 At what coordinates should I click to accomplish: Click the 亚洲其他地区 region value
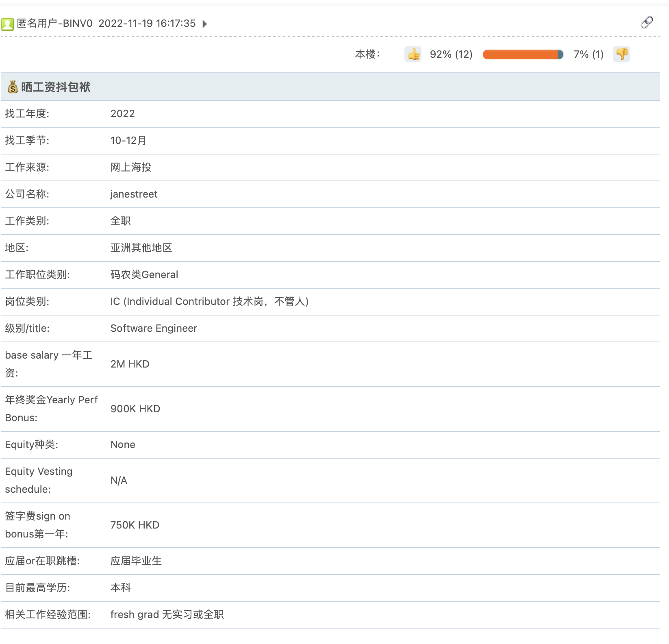[x=141, y=248]
